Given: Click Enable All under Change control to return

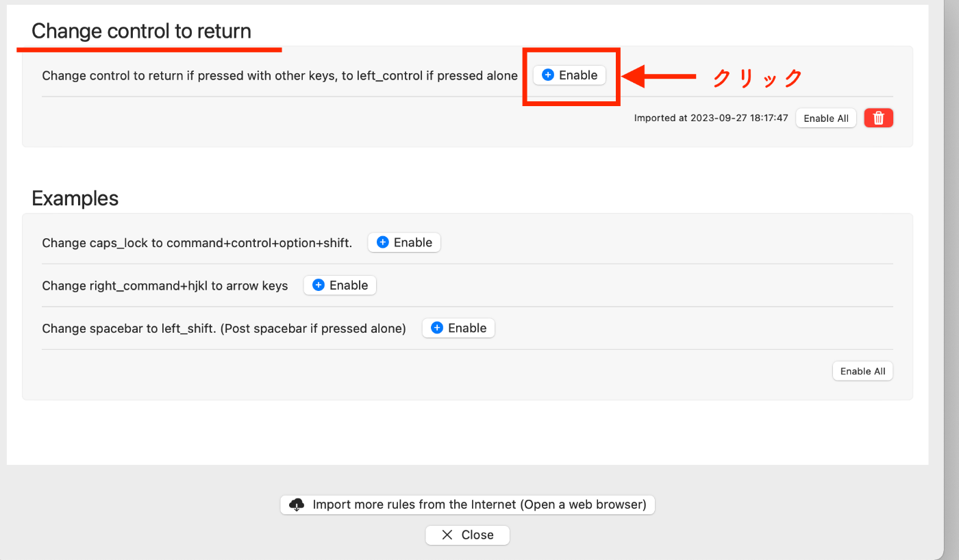Looking at the screenshot, I should point(826,118).
